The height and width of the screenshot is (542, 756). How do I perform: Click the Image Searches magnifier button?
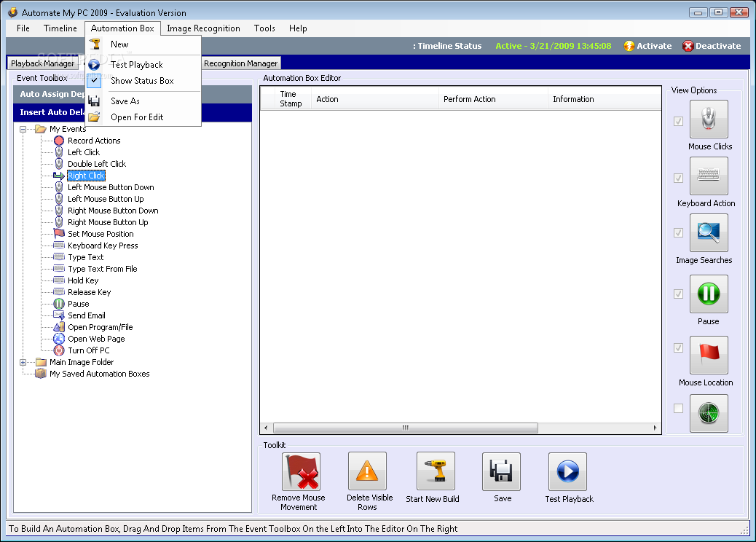pyautogui.click(x=708, y=232)
